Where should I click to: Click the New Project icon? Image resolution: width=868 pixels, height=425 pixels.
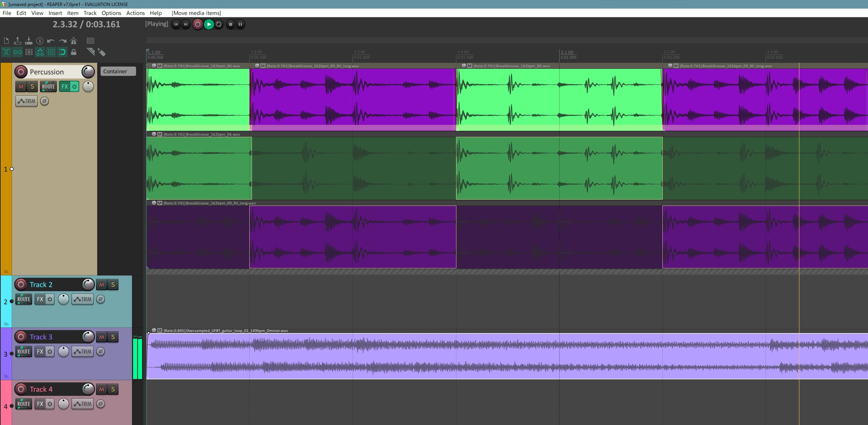pos(6,41)
